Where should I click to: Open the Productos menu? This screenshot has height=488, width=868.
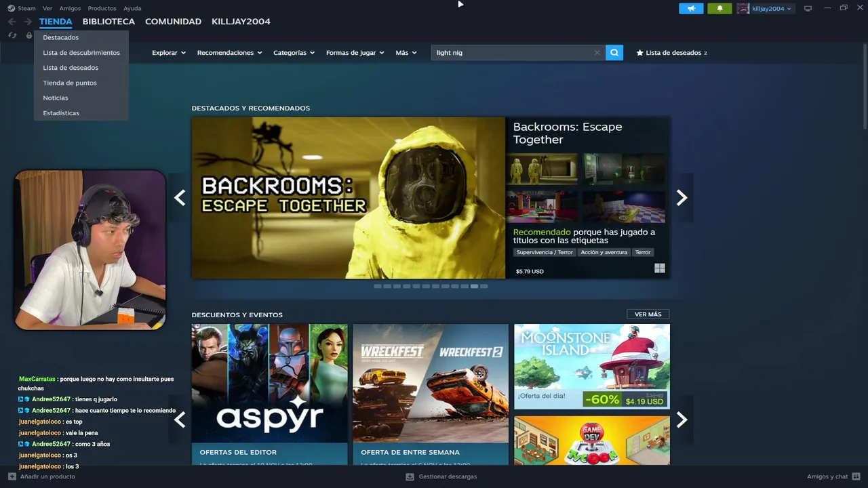[x=102, y=8]
